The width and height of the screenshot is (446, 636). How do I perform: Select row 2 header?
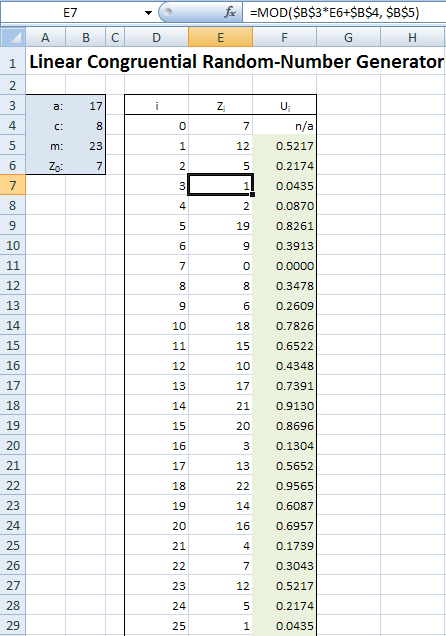coord(13,85)
